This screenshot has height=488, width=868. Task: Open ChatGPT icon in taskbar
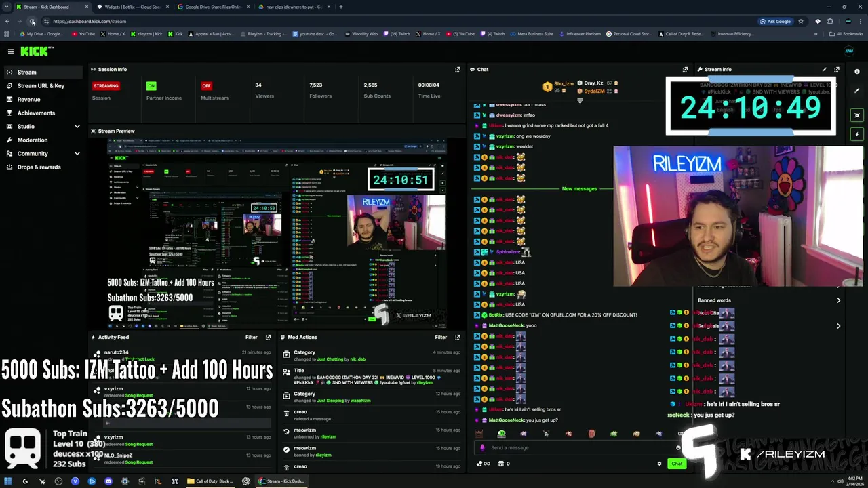point(245,481)
